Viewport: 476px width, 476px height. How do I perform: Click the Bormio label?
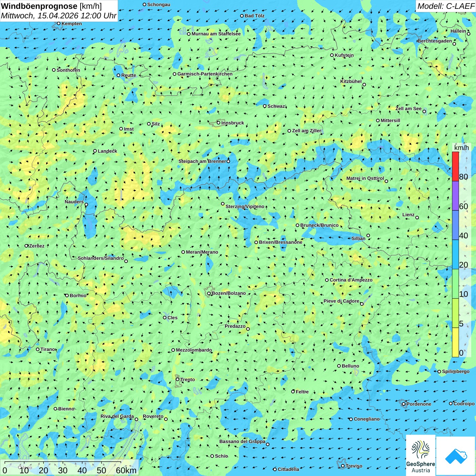point(78,295)
